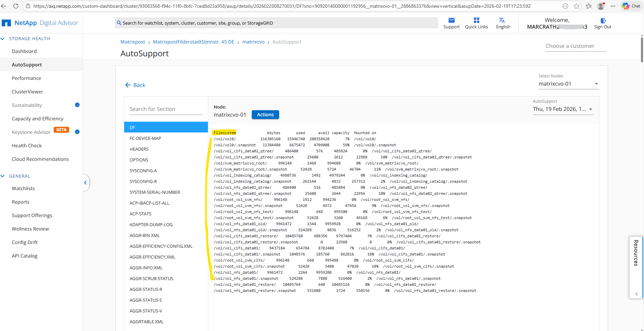Open Copilot Chat in browser
The width and height of the screenshot is (644, 331).
point(631,6)
